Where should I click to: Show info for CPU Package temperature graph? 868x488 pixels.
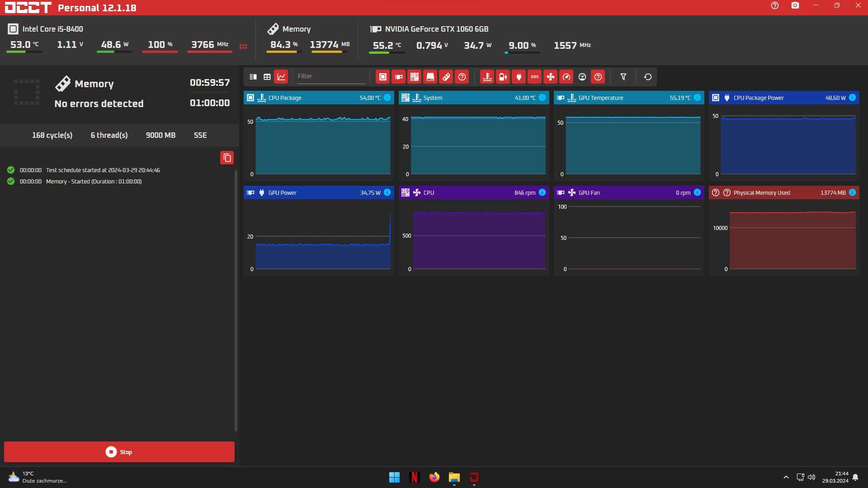click(387, 98)
